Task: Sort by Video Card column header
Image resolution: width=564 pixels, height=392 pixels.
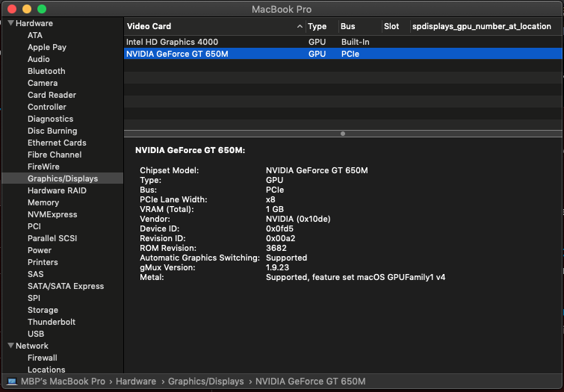Action: pyautogui.click(x=149, y=26)
